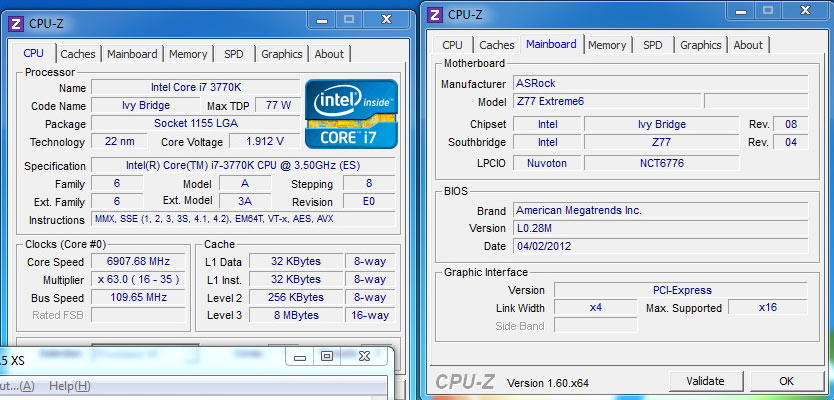Screen dimensions: 834x400
Task: Click the L1 Data cache value '32 KBytes'
Action: coord(296,261)
